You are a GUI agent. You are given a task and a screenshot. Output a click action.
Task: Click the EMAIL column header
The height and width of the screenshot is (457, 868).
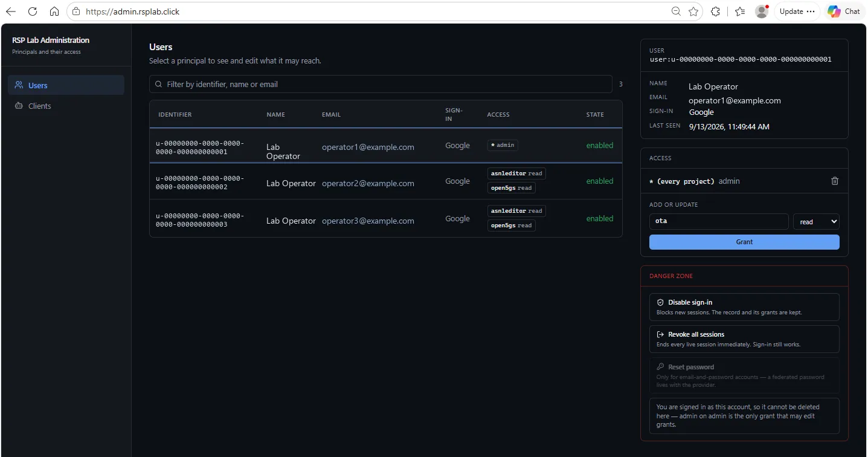[331, 115]
